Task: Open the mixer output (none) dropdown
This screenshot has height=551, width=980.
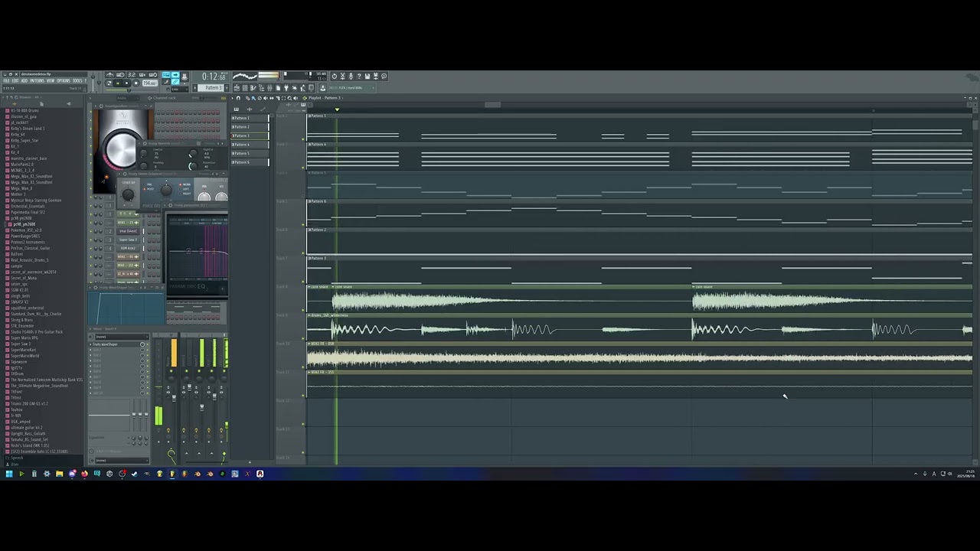Action: pyautogui.click(x=122, y=461)
